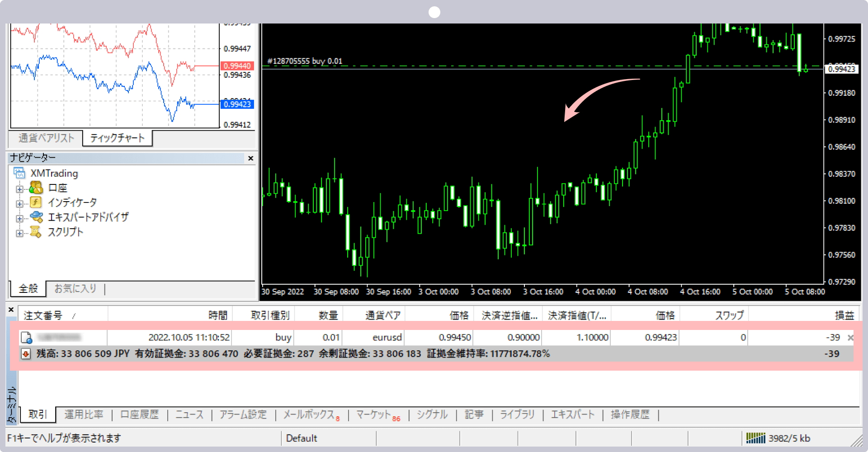The width and height of the screenshot is (868, 452).
Task: Sort by 数量 column header
Action: pyautogui.click(x=319, y=315)
